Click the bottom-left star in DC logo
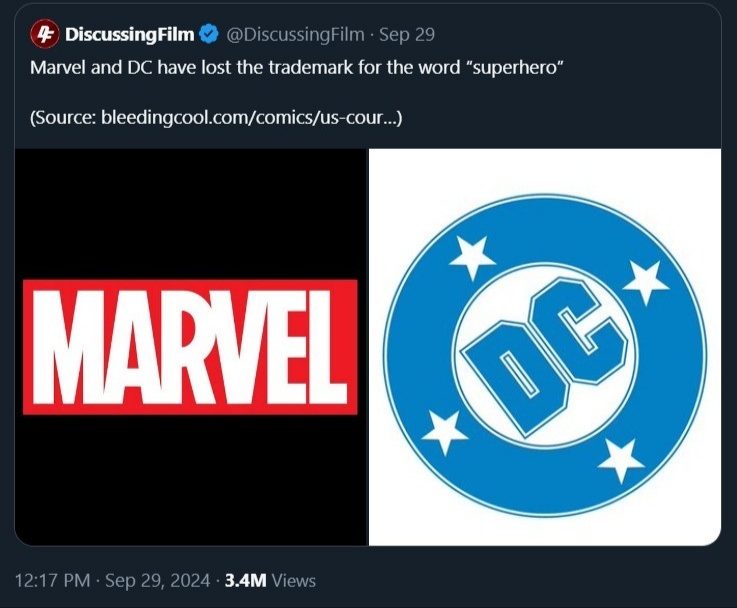Image resolution: width=737 pixels, height=608 pixels. 444,431
